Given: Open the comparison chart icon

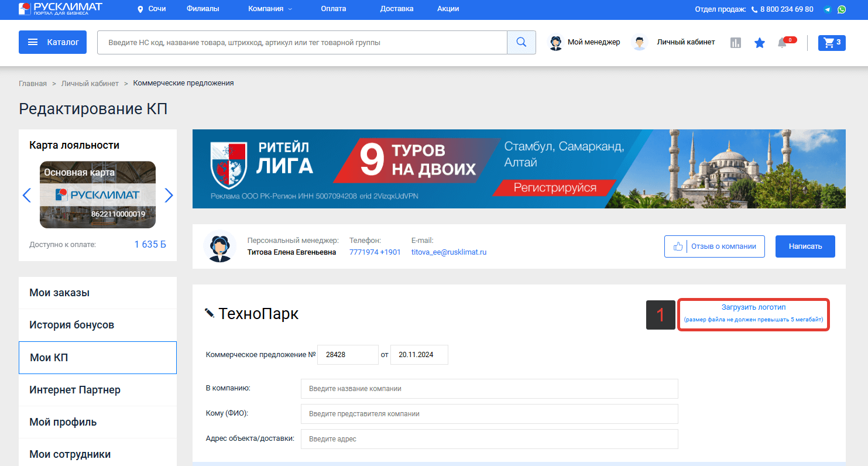Looking at the screenshot, I should point(736,43).
